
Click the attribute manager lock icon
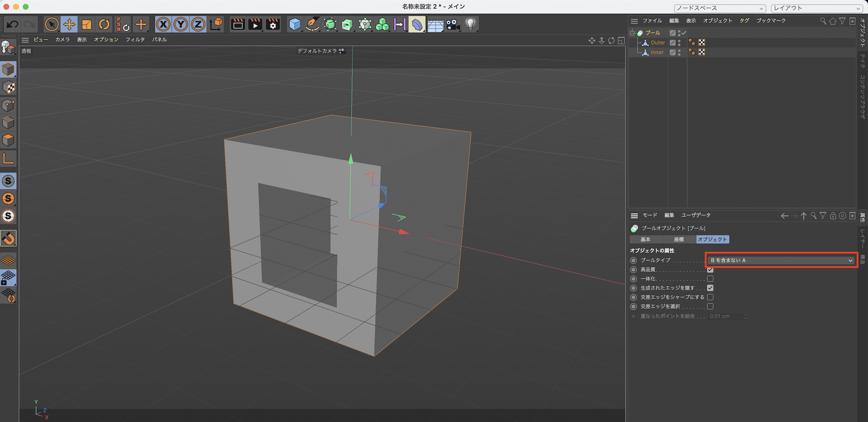click(833, 216)
